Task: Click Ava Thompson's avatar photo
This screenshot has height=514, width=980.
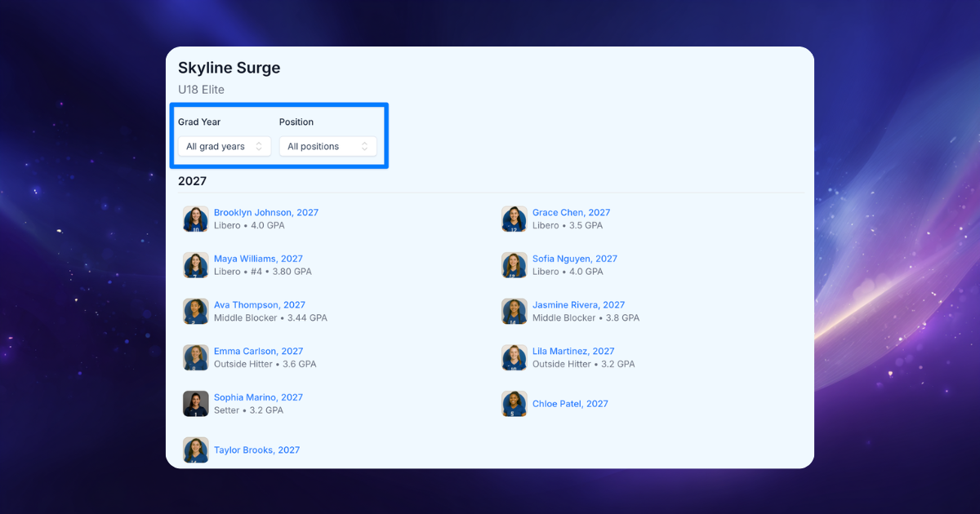Action: (196, 312)
